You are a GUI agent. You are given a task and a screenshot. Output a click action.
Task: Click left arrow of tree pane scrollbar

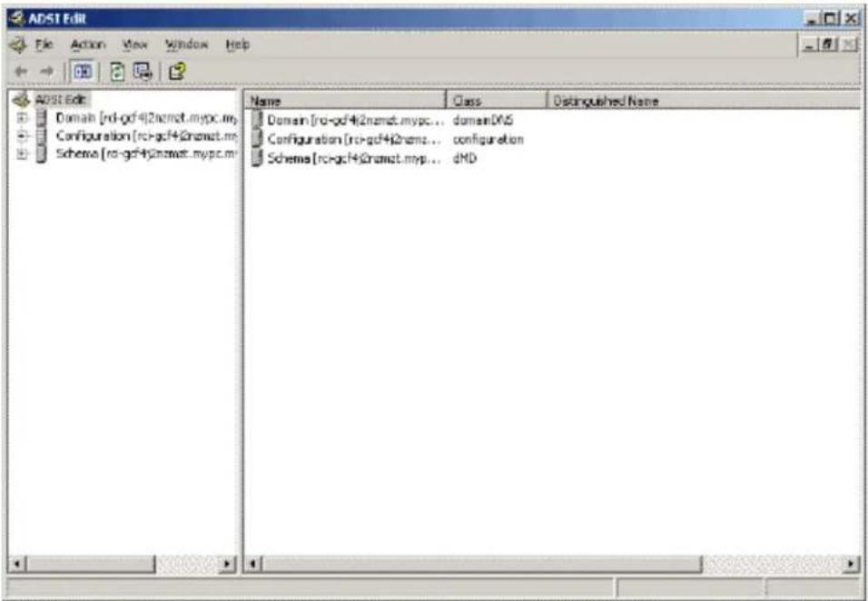click(x=17, y=565)
